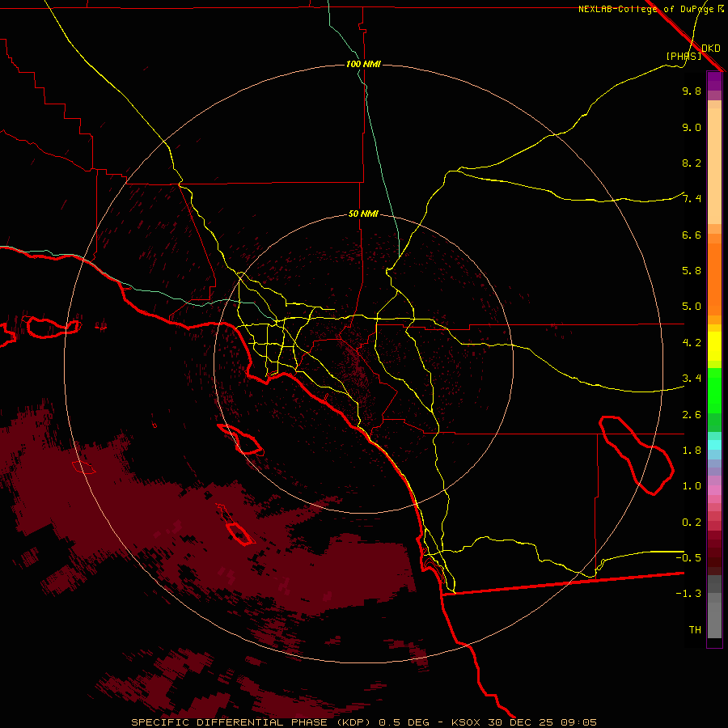The width and height of the screenshot is (728, 728).
Task: Click the yellow color bar segment
Action: click(714, 346)
